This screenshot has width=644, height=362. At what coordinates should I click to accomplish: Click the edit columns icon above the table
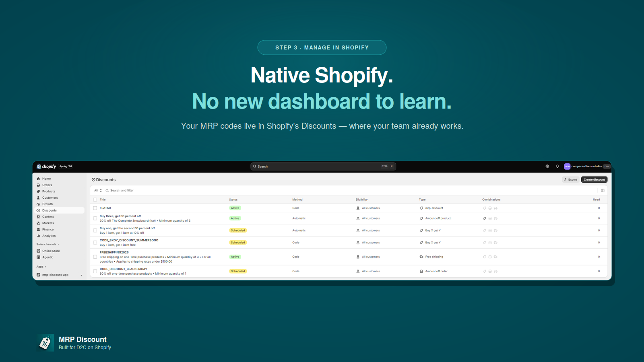pos(603,191)
